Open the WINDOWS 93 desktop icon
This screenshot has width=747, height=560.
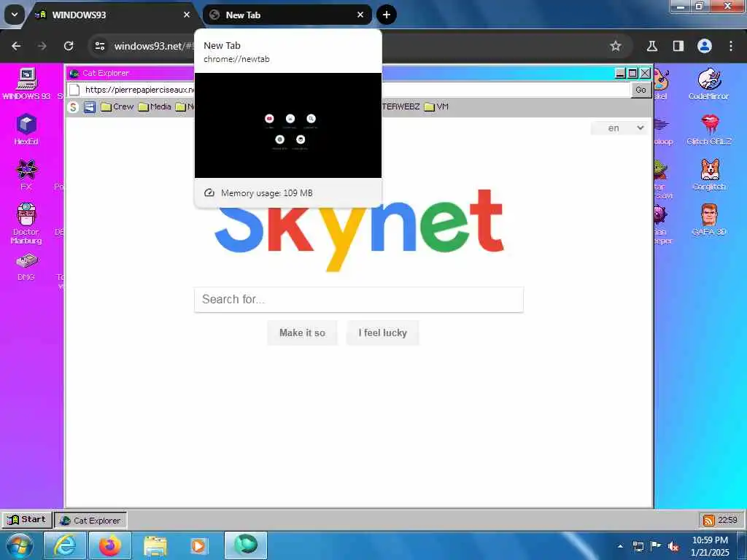click(26, 84)
